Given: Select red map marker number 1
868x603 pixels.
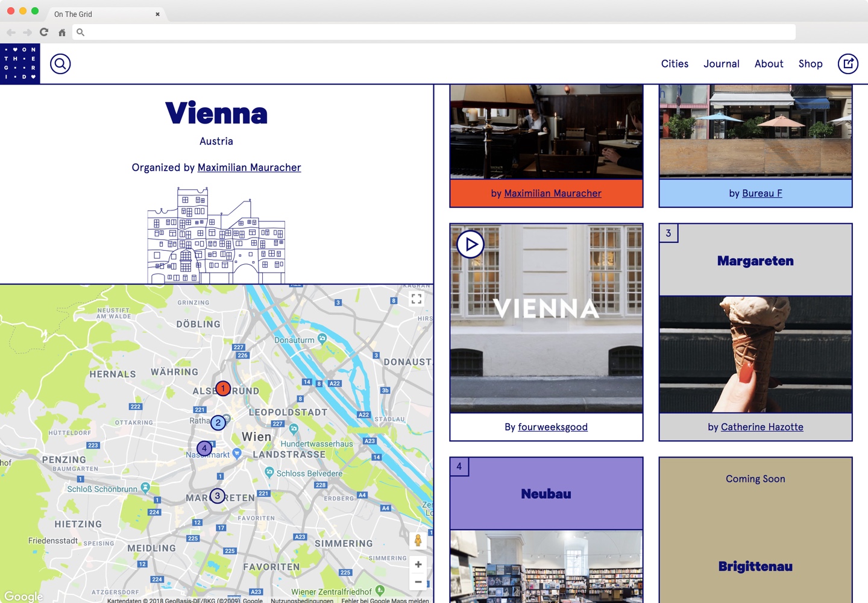Looking at the screenshot, I should tap(223, 388).
